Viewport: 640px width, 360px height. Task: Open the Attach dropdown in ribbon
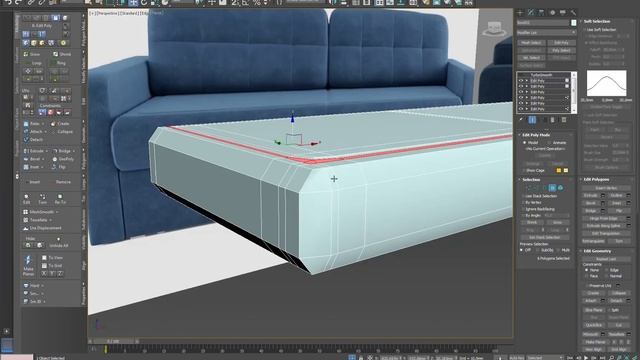pos(45,131)
